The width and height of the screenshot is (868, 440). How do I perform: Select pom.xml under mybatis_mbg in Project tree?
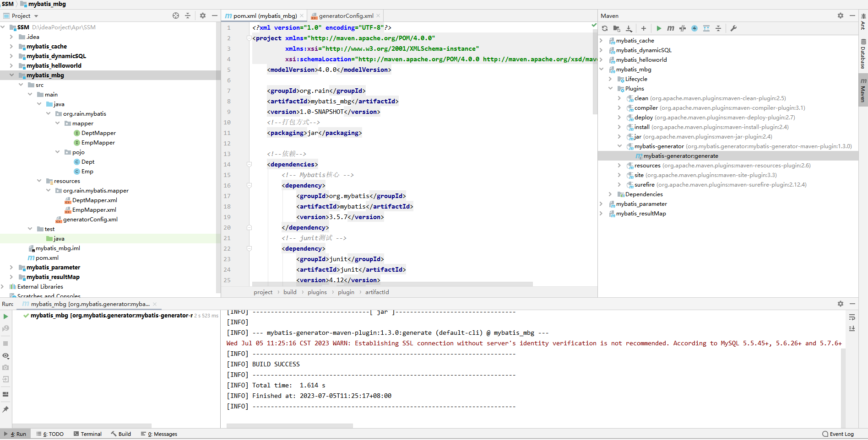47,258
